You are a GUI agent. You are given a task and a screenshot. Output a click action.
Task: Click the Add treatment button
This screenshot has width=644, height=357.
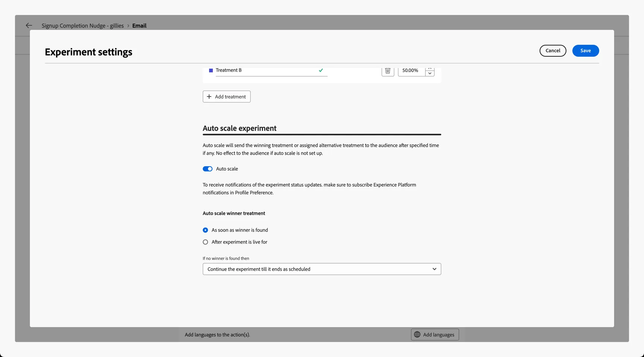(227, 97)
